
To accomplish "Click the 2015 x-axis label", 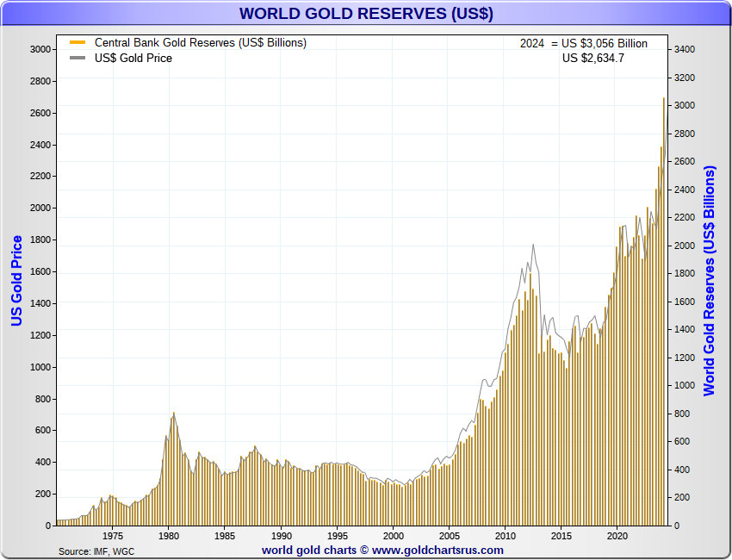I will (561, 536).
